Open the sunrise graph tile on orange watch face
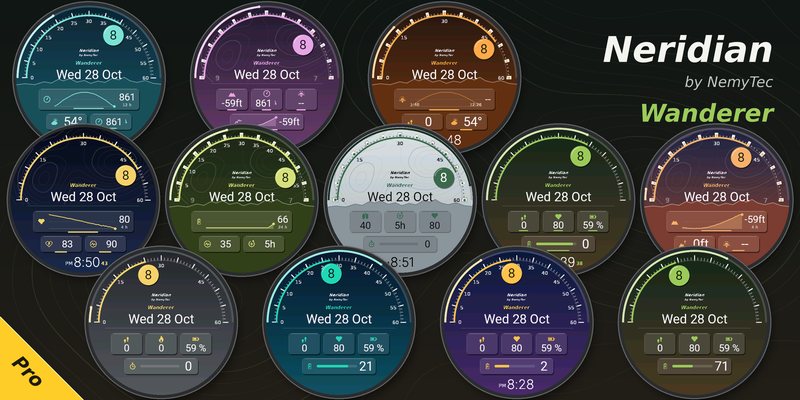This screenshot has width=800, height=400. [x=444, y=99]
